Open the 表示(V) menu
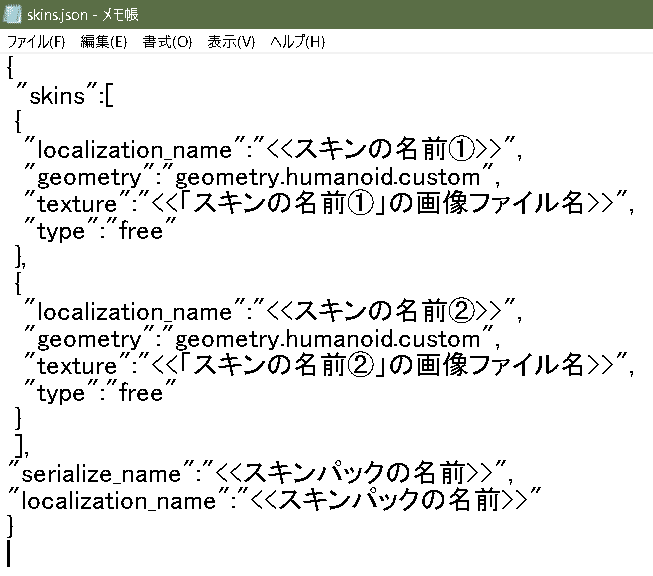 [x=231, y=42]
